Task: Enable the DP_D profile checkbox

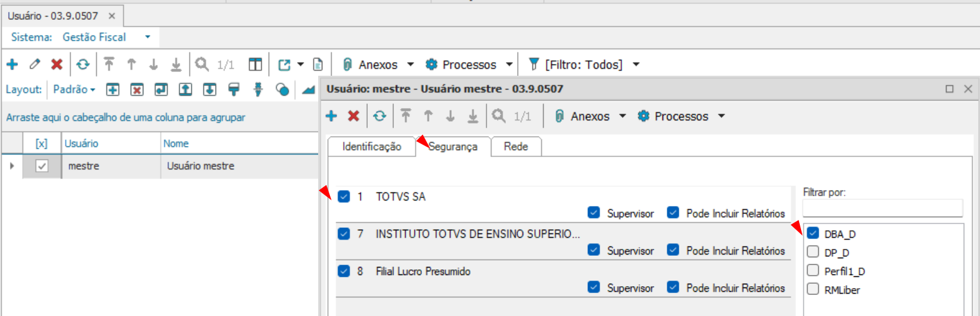Action: point(813,252)
